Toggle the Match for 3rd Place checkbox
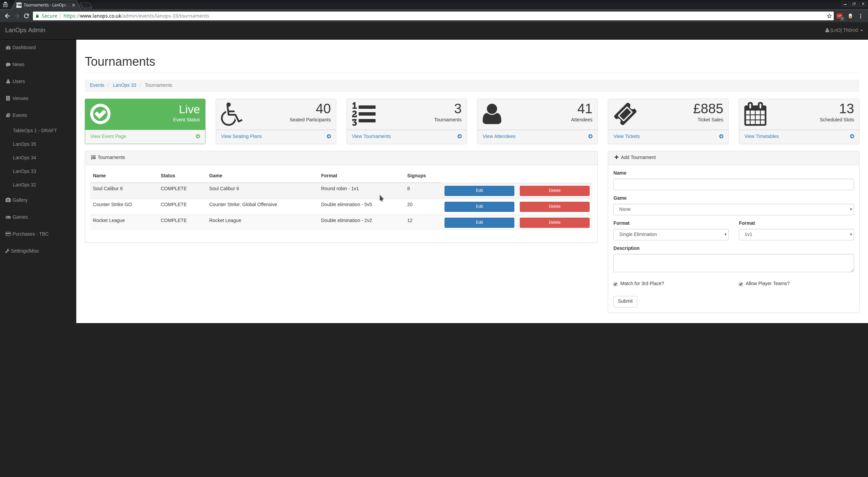Screen dimensions: 868x477 tap(615, 284)
